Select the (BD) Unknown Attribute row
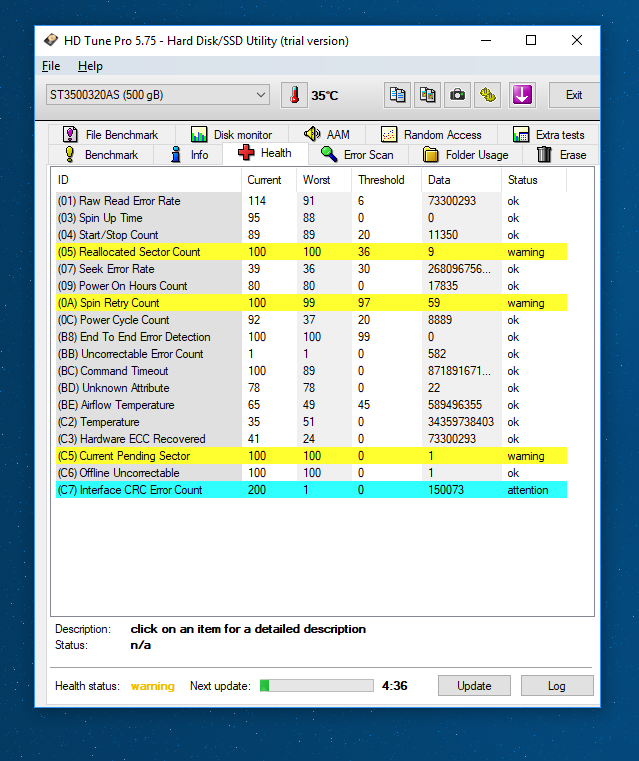This screenshot has width=639, height=761. (x=311, y=388)
